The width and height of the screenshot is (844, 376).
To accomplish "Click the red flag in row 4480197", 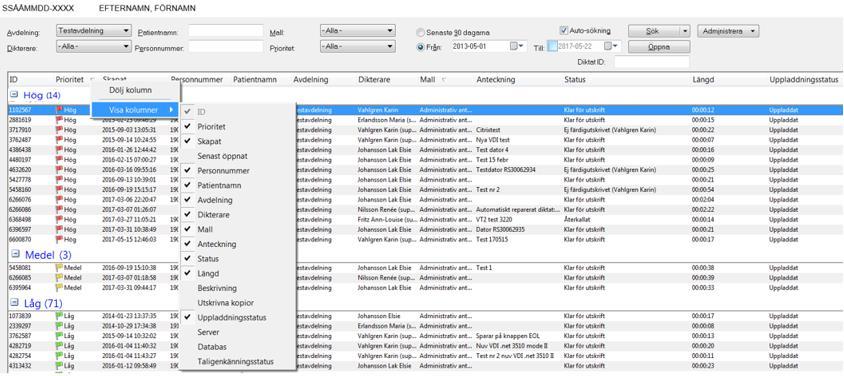I will [x=59, y=159].
